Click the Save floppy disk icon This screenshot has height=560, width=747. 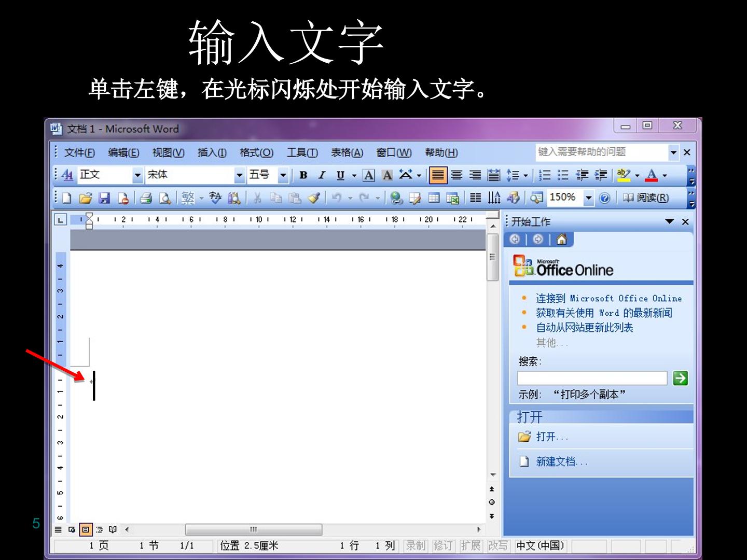(x=104, y=198)
